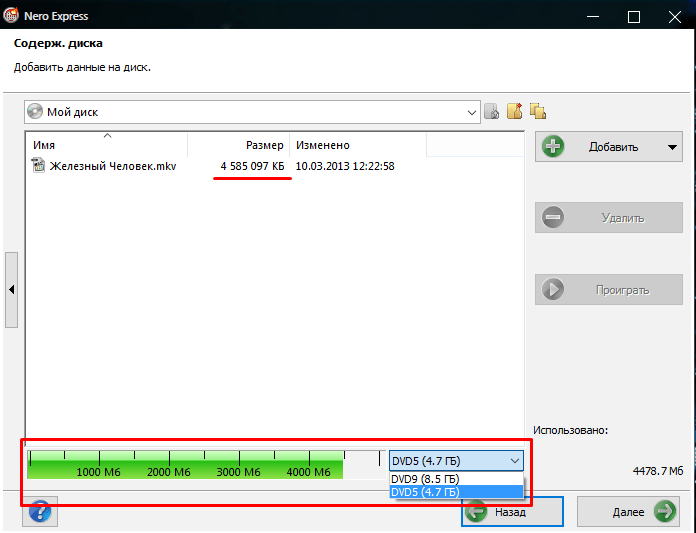The height and width of the screenshot is (533, 696).
Task: Go back with the Назад button
Action: [513, 512]
